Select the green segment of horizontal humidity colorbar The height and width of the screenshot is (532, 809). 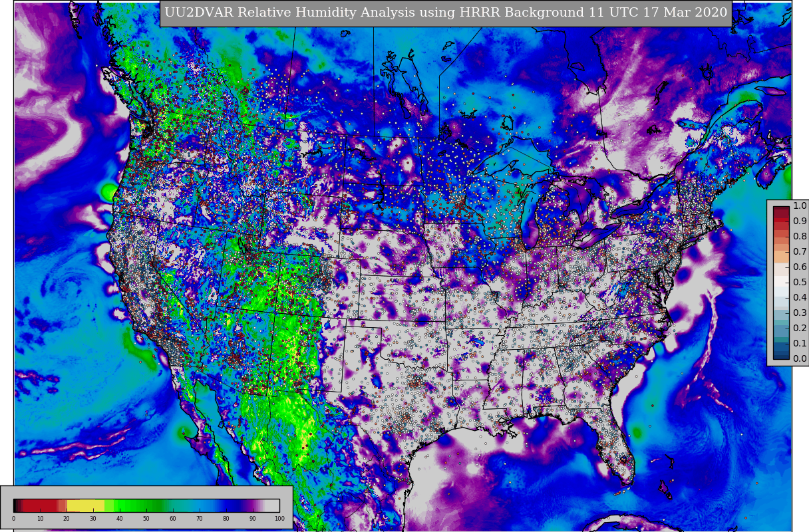[136, 505]
